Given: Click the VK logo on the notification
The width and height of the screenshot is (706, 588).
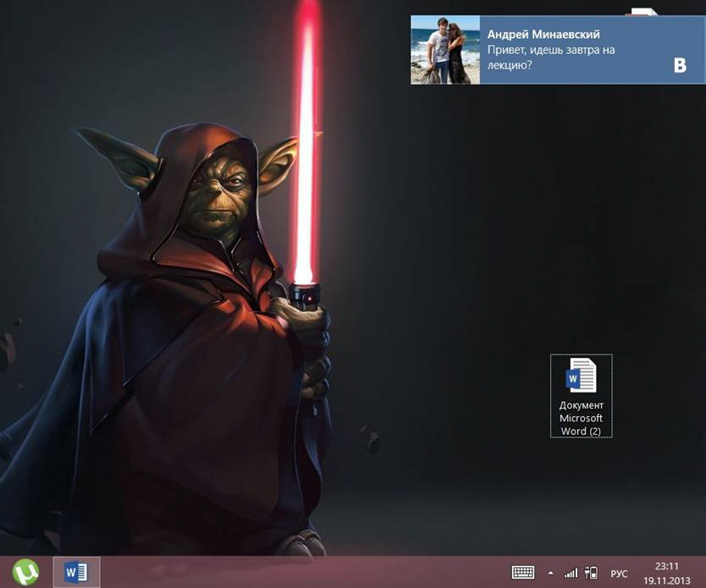Looking at the screenshot, I should [x=680, y=66].
